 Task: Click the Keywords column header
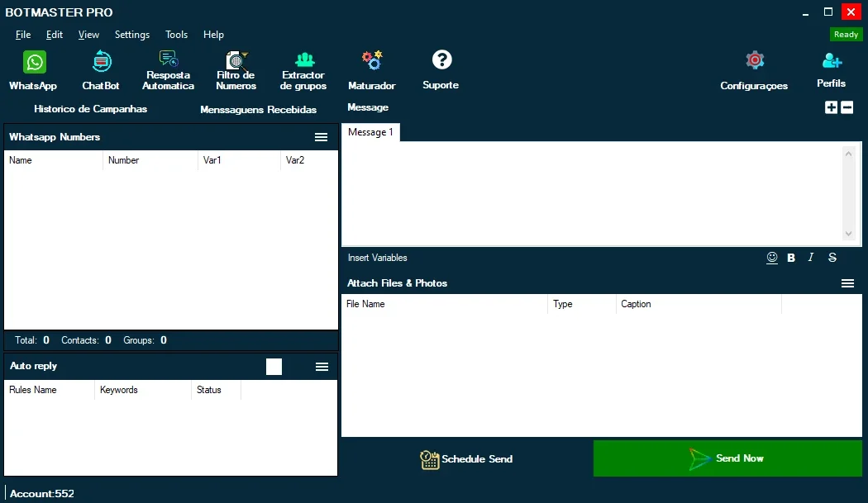pyautogui.click(x=143, y=390)
